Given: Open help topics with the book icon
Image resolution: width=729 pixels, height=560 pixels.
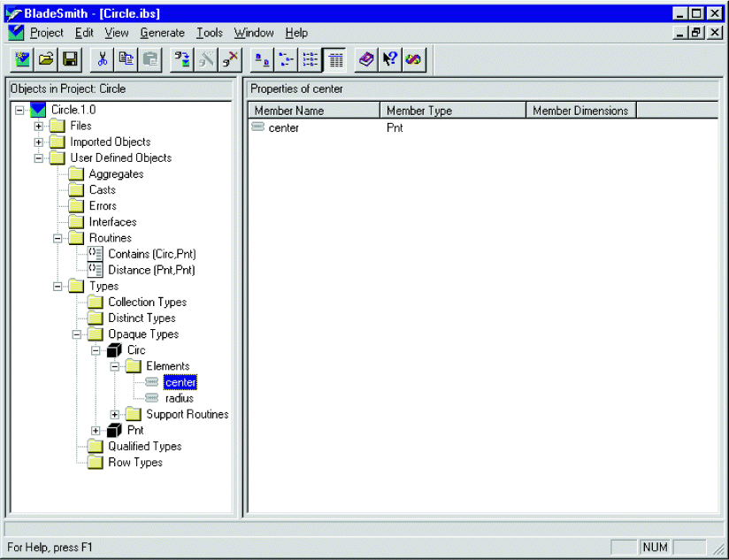Looking at the screenshot, I should click(x=366, y=59).
